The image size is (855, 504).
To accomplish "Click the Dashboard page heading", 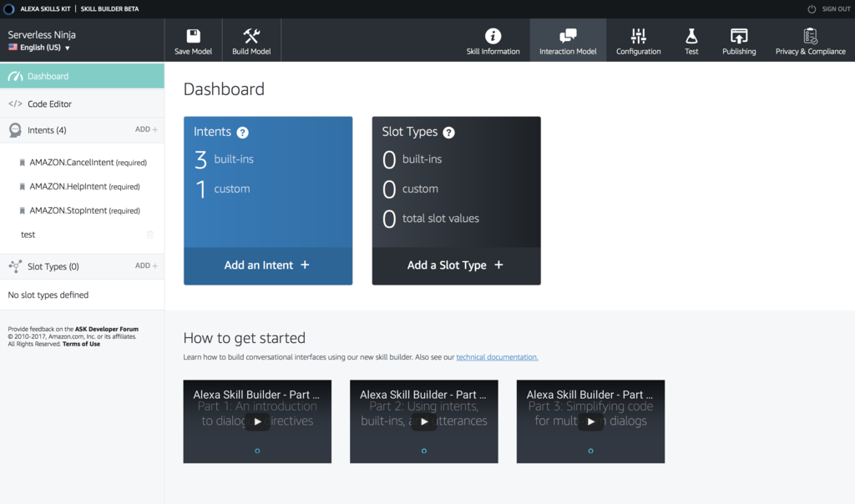I will [224, 88].
